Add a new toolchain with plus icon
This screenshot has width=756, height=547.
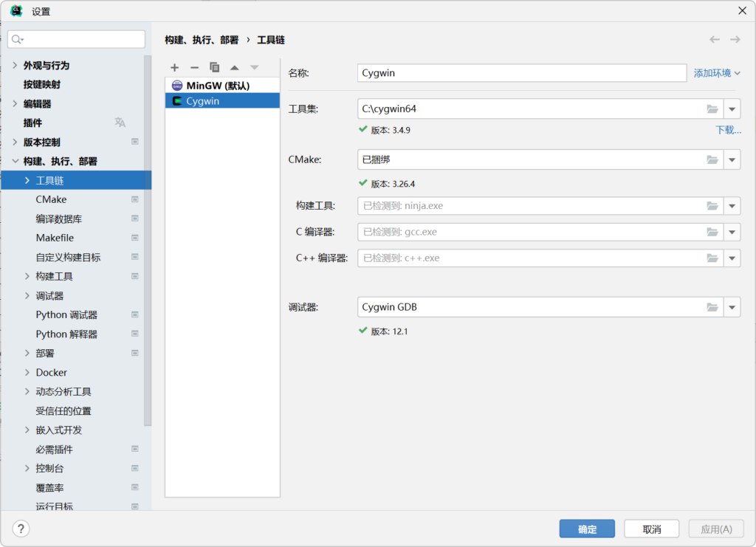(174, 67)
